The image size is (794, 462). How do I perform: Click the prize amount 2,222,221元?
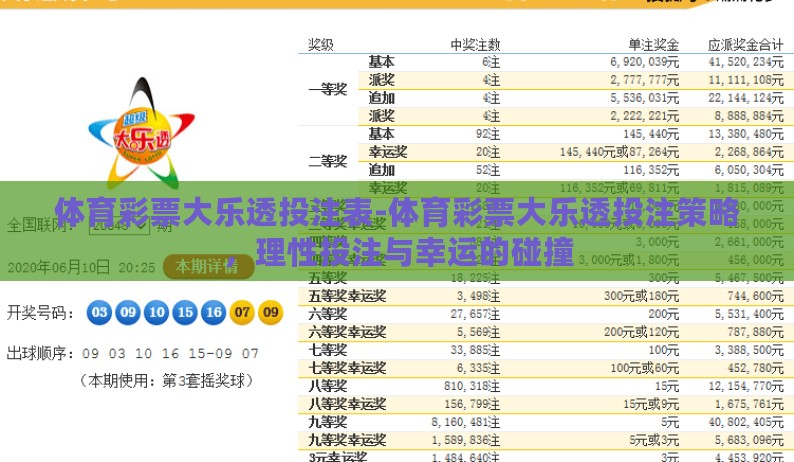644,116
